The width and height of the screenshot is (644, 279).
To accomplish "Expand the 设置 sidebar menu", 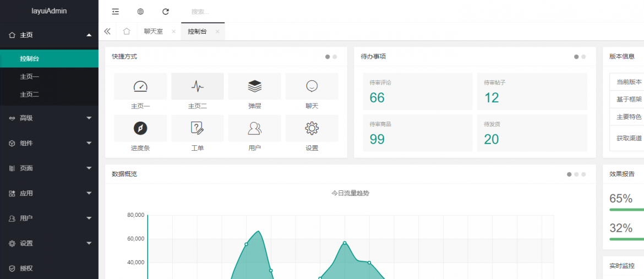I will coord(50,243).
